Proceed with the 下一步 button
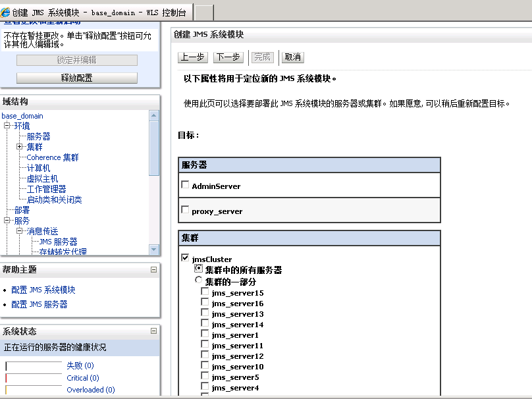This screenshot has width=532, height=399. tap(228, 57)
